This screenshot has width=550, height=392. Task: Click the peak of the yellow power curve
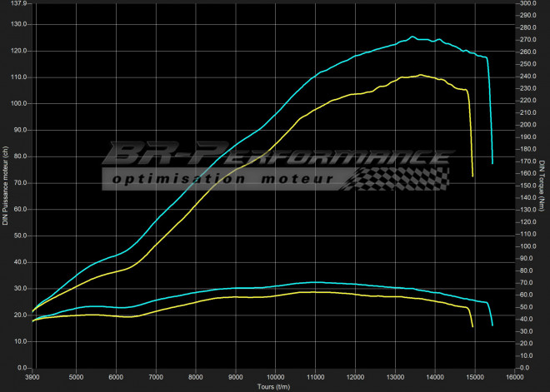click(x=421, y=75)
